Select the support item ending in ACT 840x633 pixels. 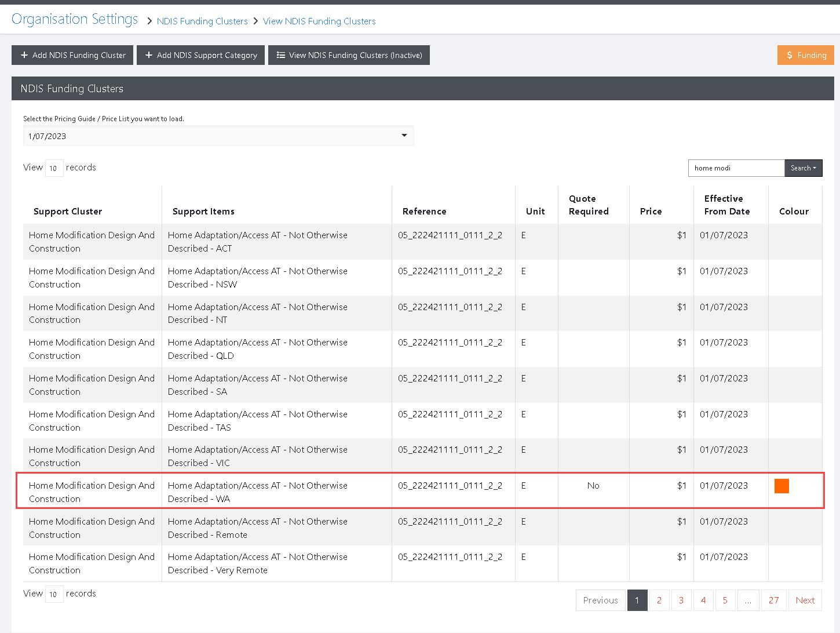[x=258, y=242]
